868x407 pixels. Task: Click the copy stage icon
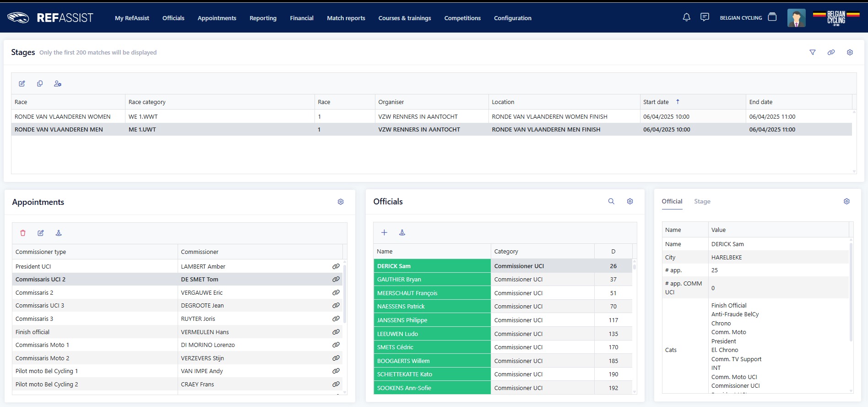[40, 83]
